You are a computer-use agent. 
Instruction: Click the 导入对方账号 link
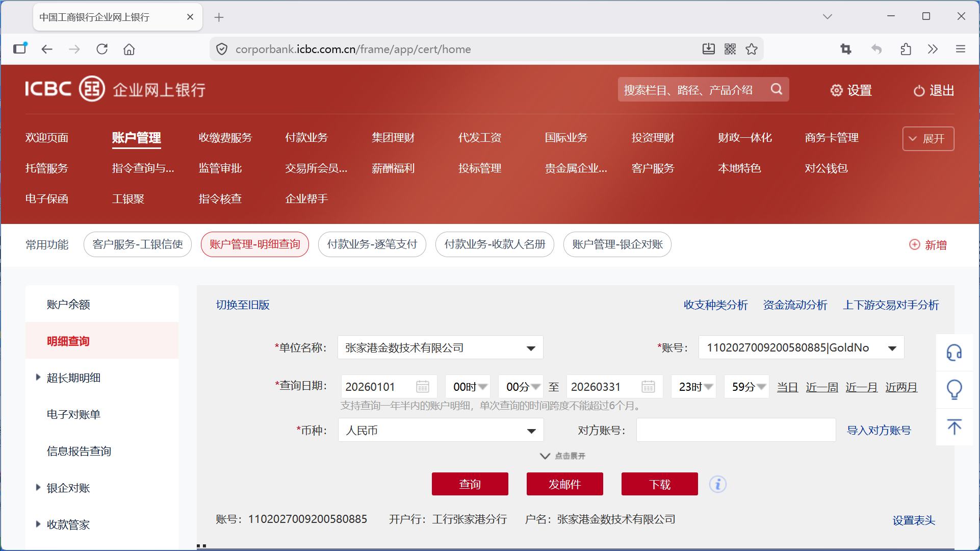879,430
